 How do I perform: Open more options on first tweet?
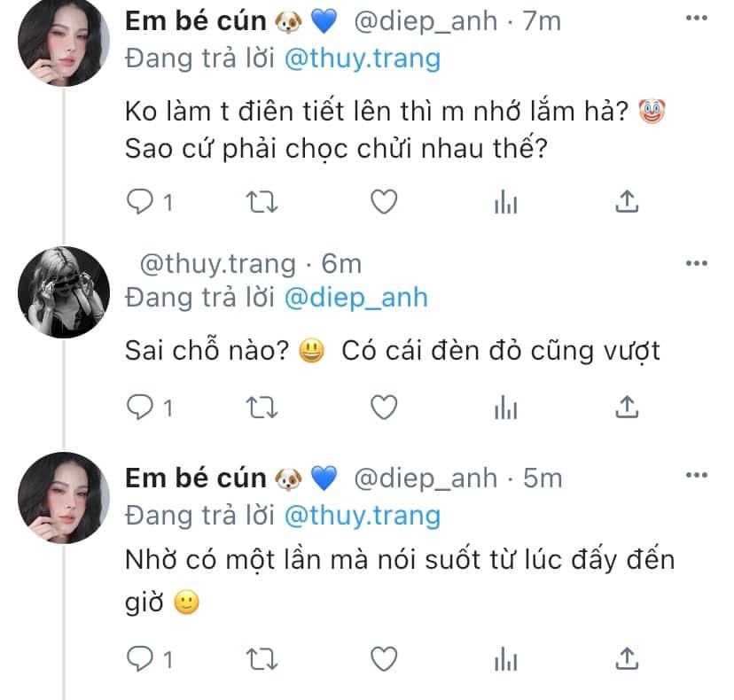click(698, 21)
